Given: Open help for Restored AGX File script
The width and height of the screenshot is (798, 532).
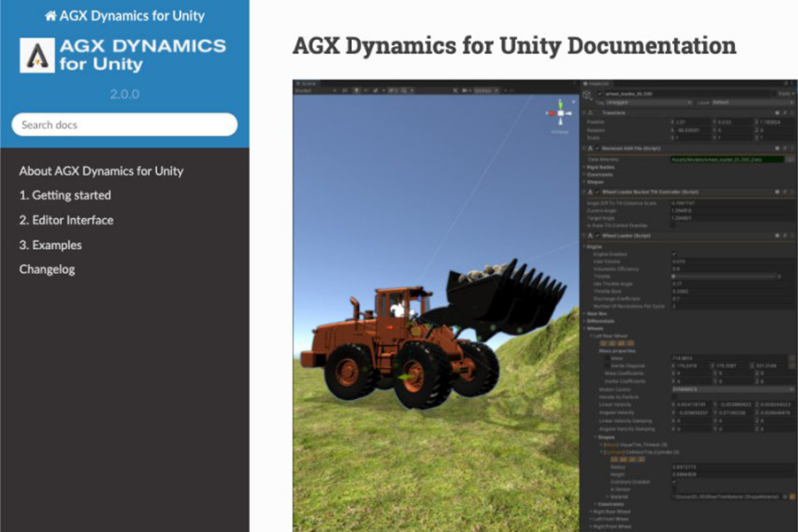Looking at the screenshot, I should [777, 148].
